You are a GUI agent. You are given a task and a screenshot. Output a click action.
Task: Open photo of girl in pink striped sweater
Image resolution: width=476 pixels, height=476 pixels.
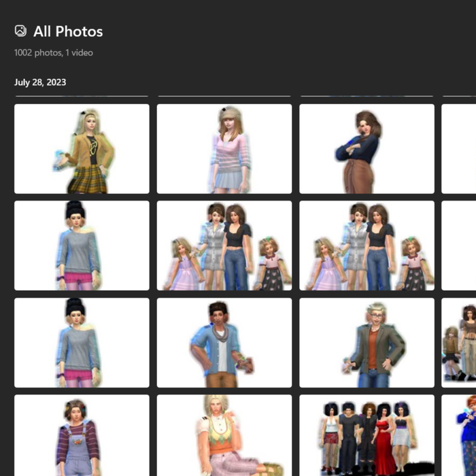coord(224,148)
